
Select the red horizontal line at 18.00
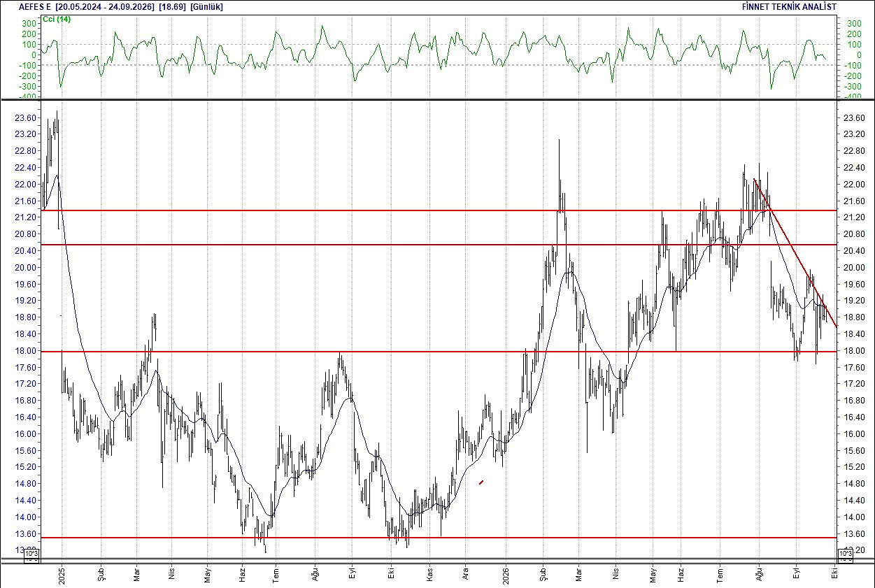tap(439, 351)
